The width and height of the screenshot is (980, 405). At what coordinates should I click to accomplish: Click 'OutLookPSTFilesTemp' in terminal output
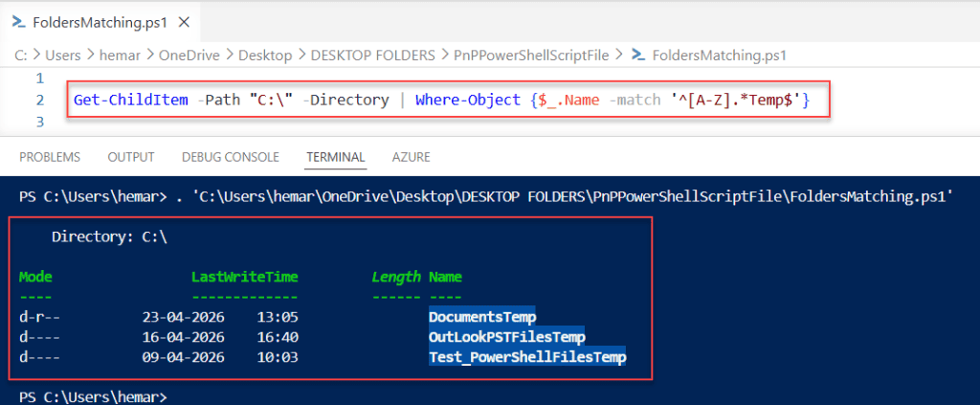507,337
